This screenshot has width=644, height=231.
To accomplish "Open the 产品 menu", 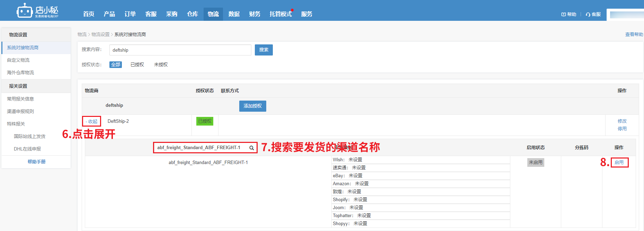I will pos(109,14).
